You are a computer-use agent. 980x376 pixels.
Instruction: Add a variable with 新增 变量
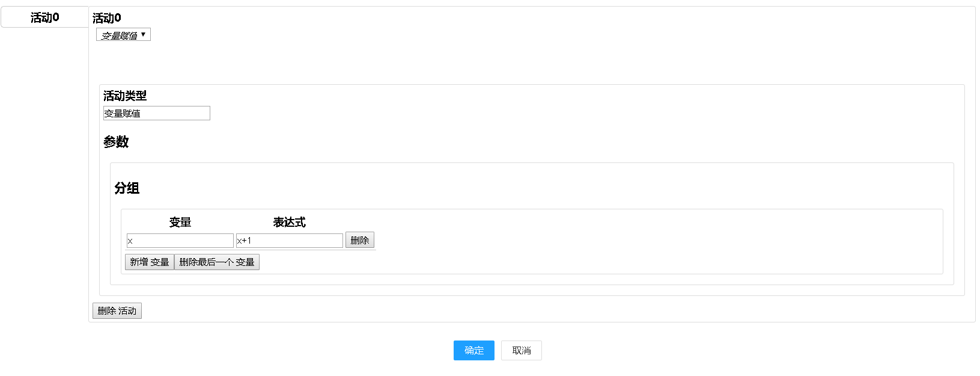coord(150,262)
